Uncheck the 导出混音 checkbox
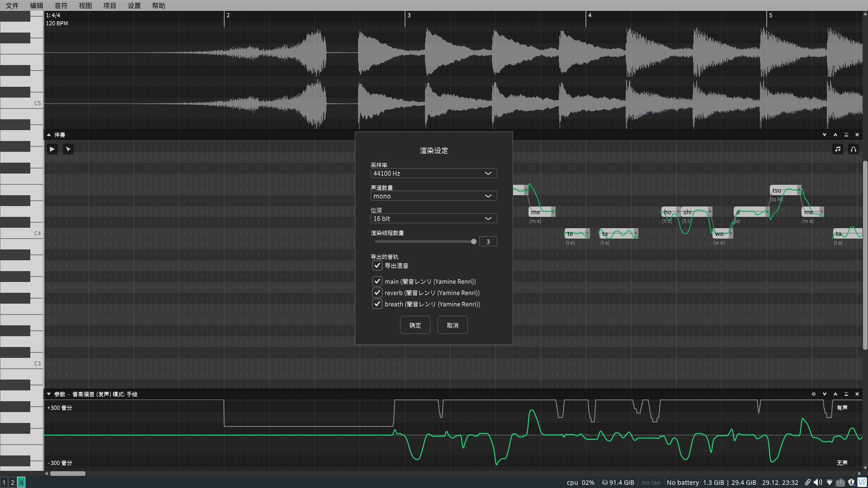Screen dimensions: 868x488 [x=377, y=266]
